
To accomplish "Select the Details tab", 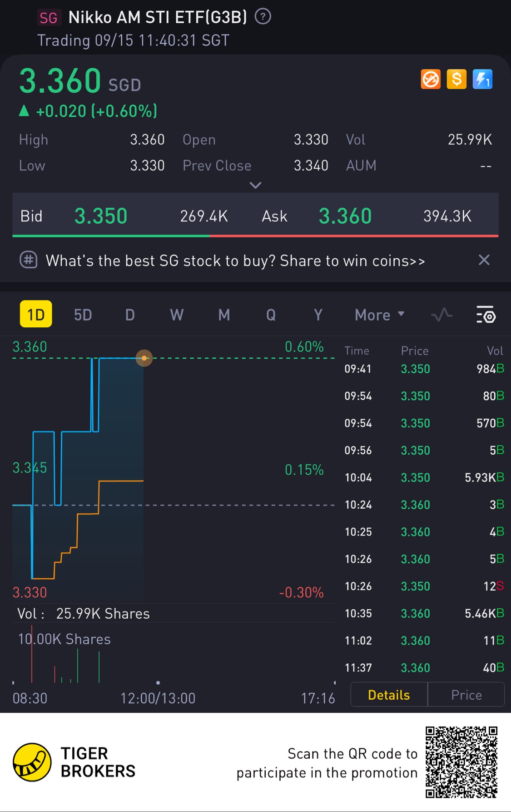I will [389, 695].
